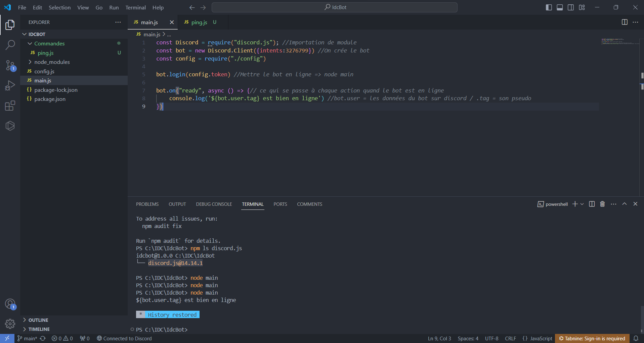Click the code minimap preview
The image size is (644, 343).
click(x=620, y=42)
